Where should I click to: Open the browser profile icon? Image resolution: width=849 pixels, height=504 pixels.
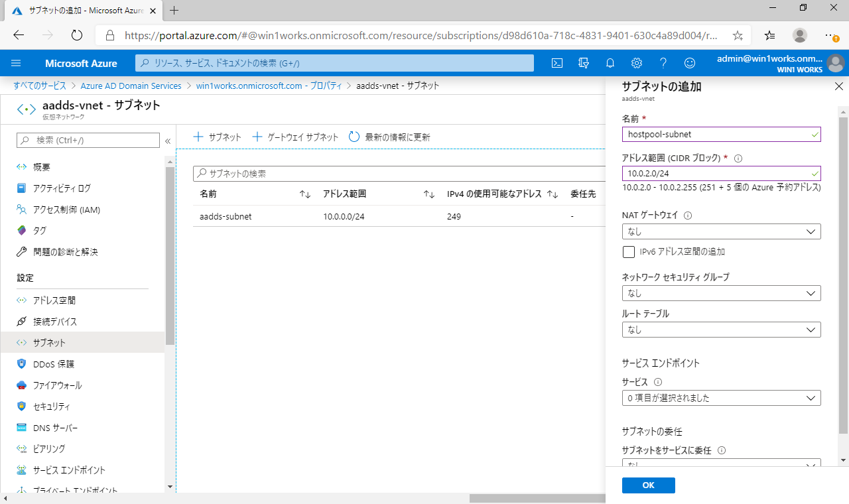pos(800,35)
